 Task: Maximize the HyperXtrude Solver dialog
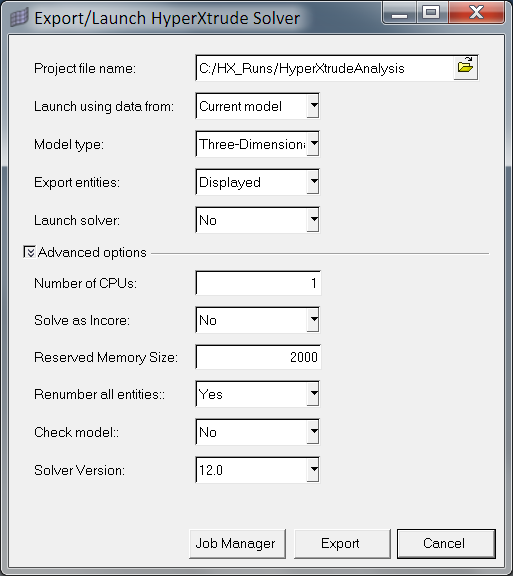click(x=431, y=13)
